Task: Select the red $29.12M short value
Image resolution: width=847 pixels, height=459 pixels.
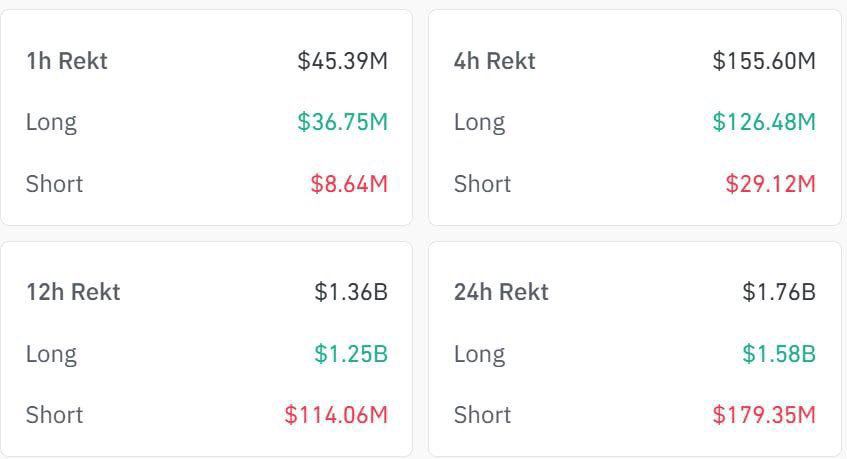Action: coord(771,184)
